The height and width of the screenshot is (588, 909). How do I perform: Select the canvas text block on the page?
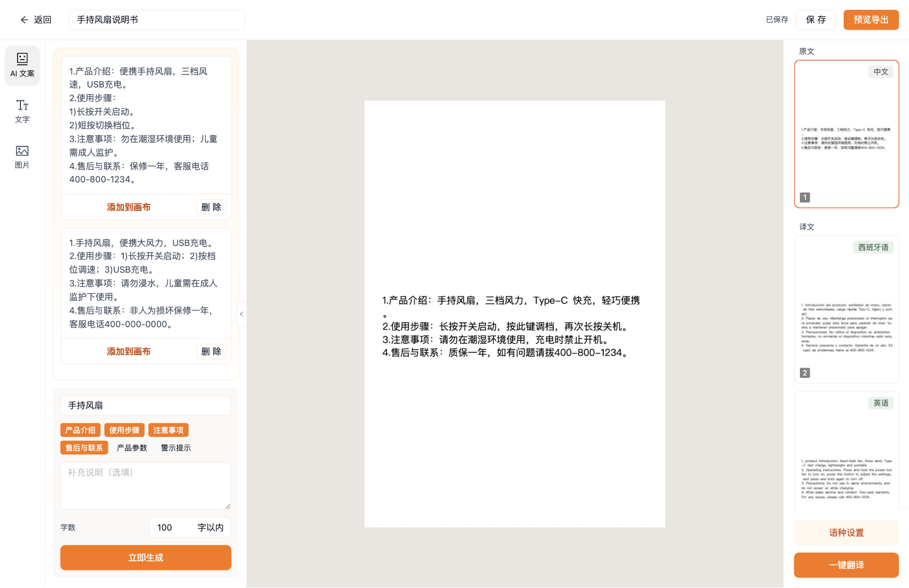tap(511, 326)
